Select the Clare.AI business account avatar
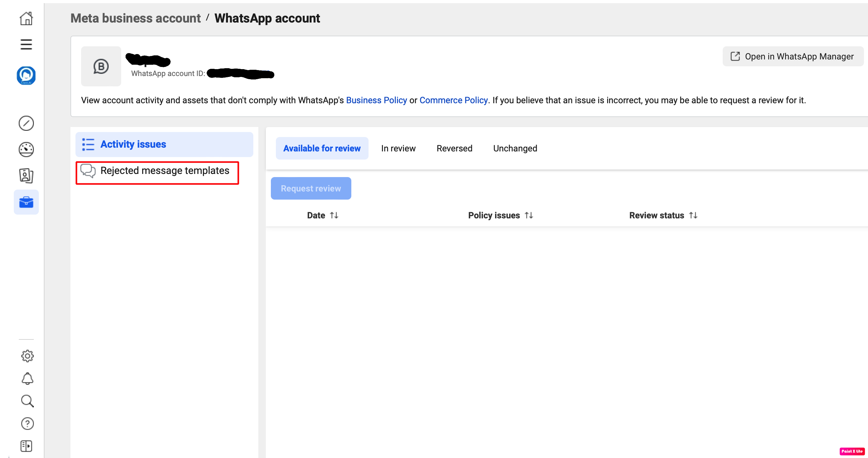 click(x=26, y=75)
